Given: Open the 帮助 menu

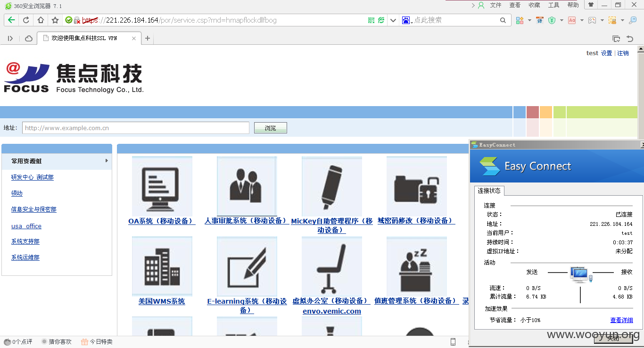Looking at the screenshot, I should click(x=573, y=5).
